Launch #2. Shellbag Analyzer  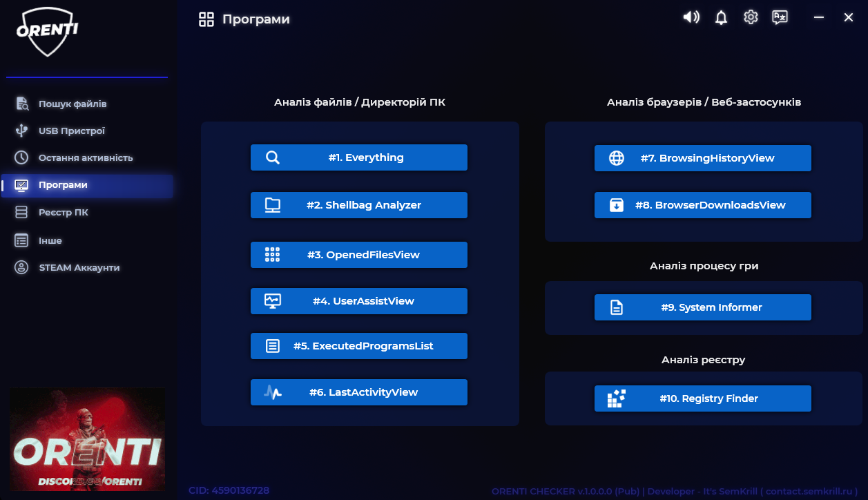[x=358, y=205]
